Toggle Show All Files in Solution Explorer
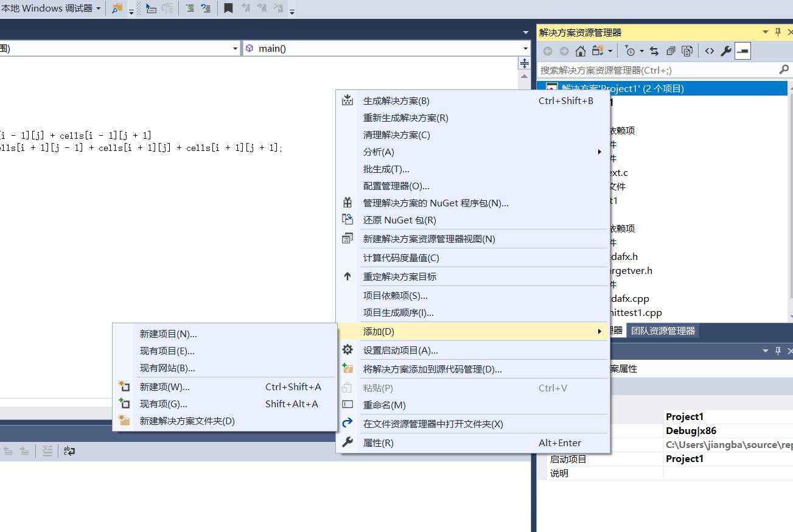This screenshot has width=793, height=532. (687, 51)
